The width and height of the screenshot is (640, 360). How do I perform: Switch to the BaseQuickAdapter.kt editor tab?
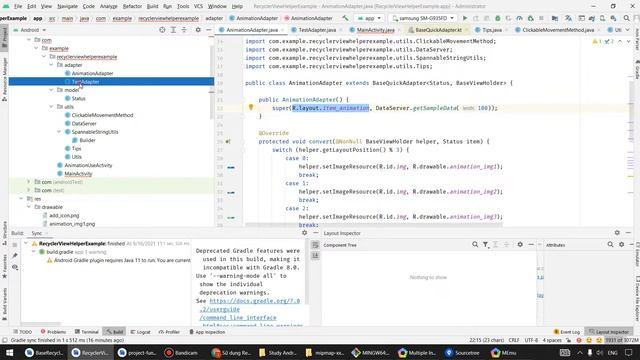[438, 30]
